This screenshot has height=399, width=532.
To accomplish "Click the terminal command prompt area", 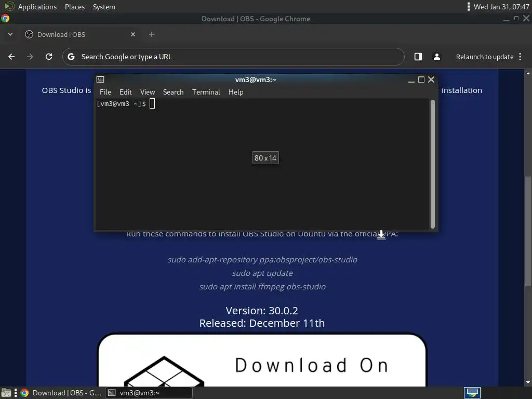I will tap(262, 164).
